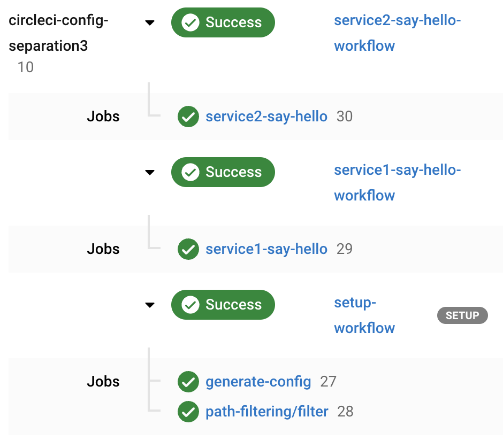
Task: Click the service1-say-hello job success checkmark icon
Action: pyautogui.click(x=188, y=249)
